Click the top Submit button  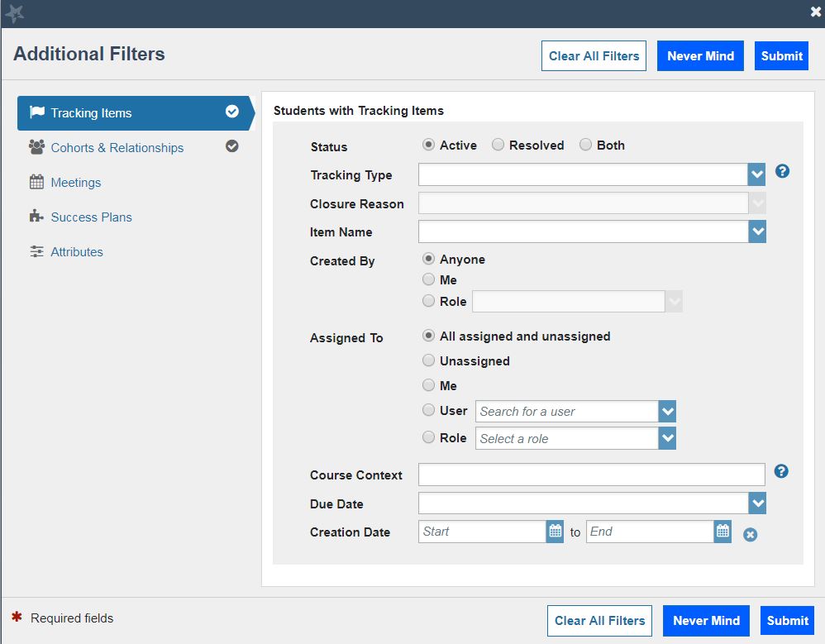[781, 55]
